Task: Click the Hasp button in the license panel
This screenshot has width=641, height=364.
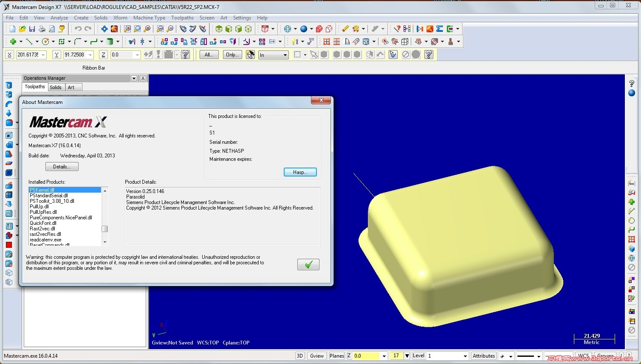Action: click(x=300, y=172)
